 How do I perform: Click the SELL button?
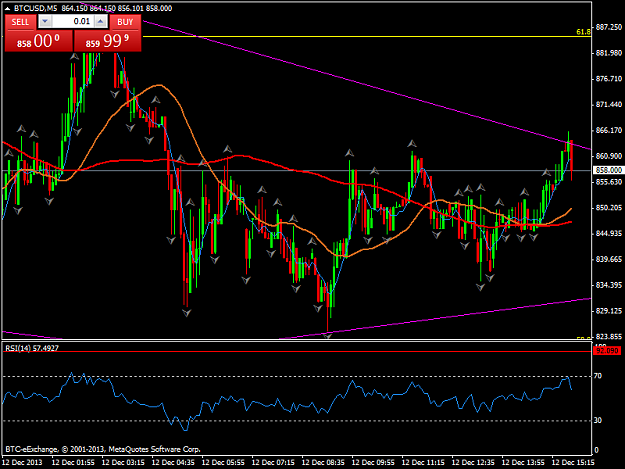click(20, 22)
